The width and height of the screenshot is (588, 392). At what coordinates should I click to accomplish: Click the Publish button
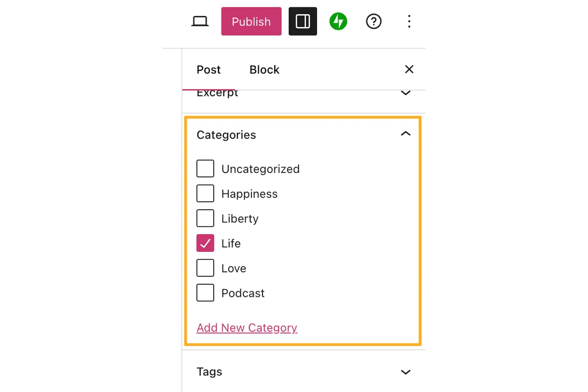251,22
